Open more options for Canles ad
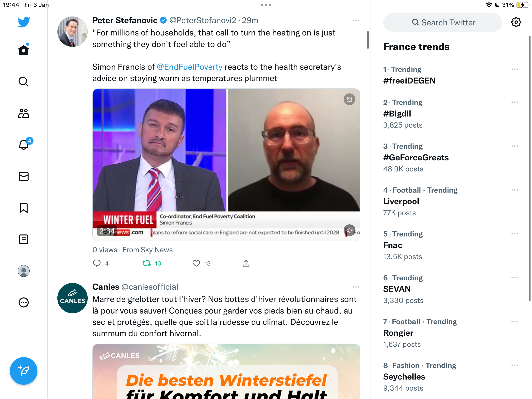This screenshot has height=399, width=532. pyautogui.click(x=356, y=287)
